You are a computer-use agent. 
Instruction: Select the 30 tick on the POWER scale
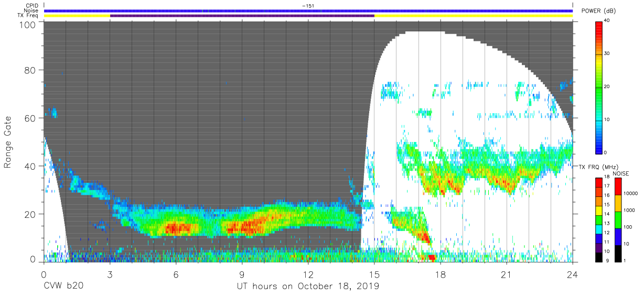[607, 53]
